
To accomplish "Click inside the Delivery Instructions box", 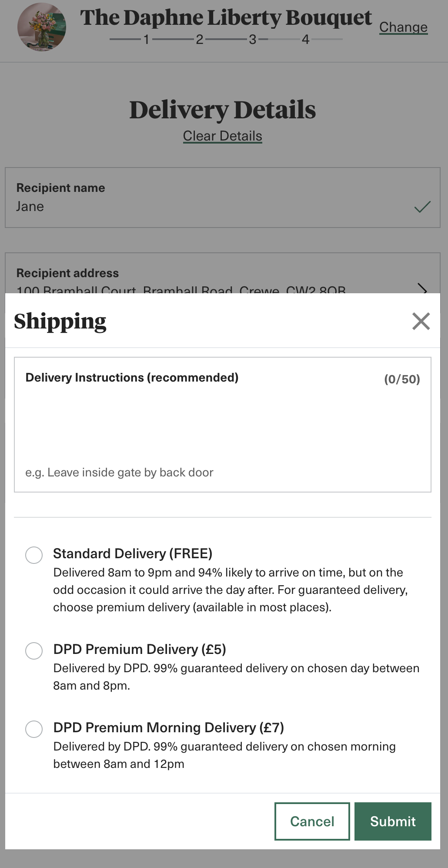I will coord(222,431).
